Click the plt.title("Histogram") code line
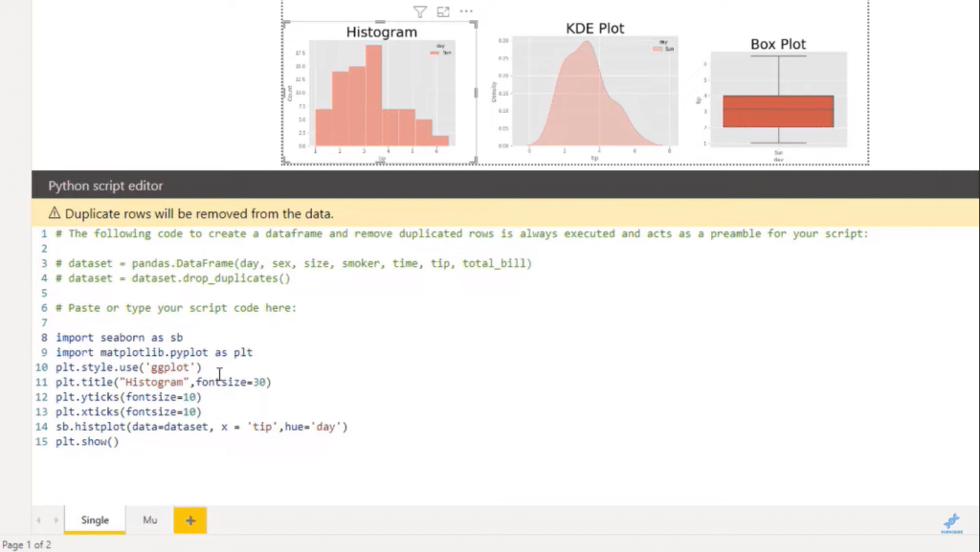This screenshot has height=552, width=980. (164, 382)
